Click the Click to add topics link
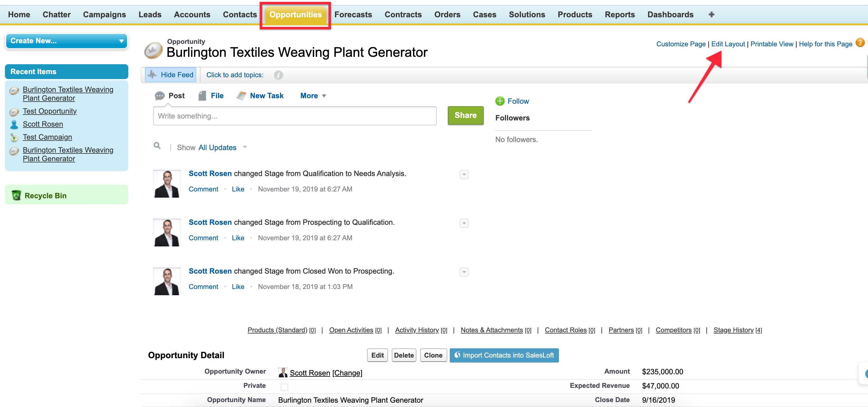Viewport: 868px width, 407px height. tap(234, 75)
